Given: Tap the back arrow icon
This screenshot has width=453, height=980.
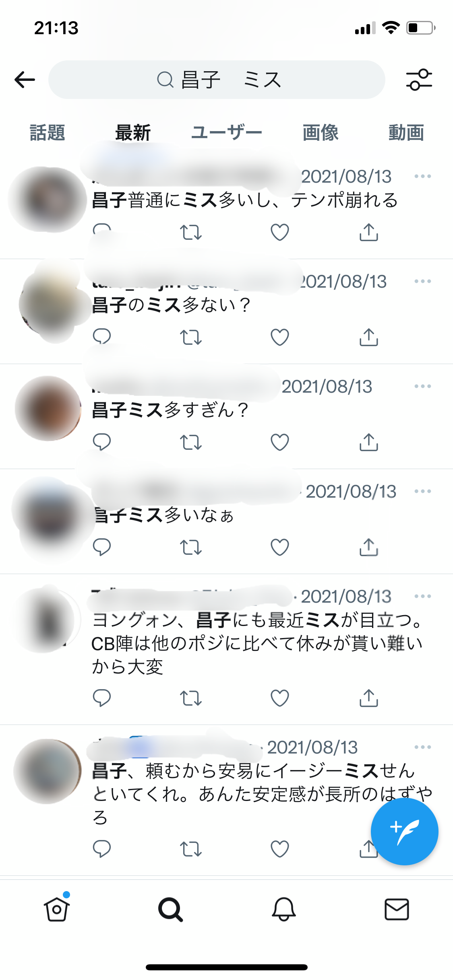Looking at the screenshot, I should coord(25,80).
